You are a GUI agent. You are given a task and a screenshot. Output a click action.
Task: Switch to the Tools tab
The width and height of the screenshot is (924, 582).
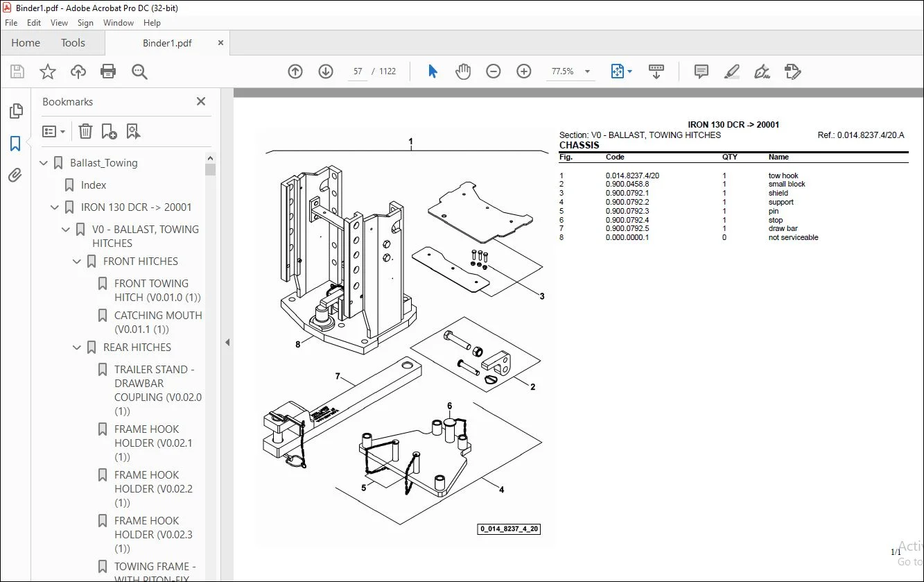point(73,43)
